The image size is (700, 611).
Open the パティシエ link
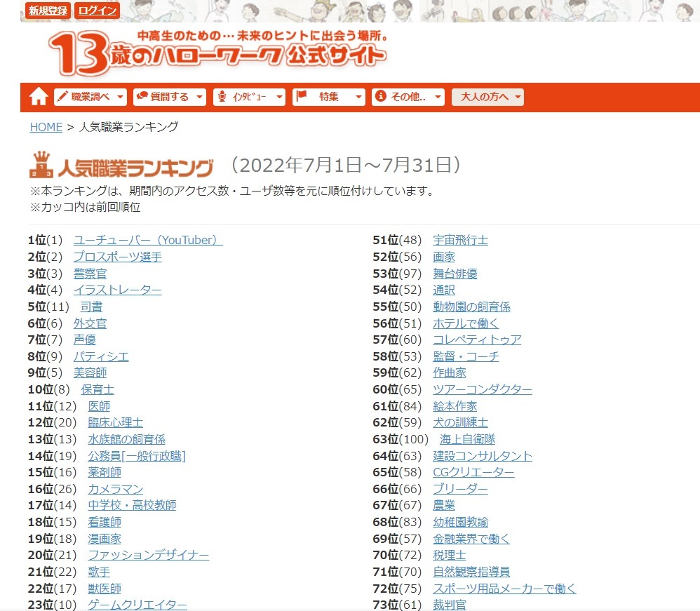pos(101,356)
